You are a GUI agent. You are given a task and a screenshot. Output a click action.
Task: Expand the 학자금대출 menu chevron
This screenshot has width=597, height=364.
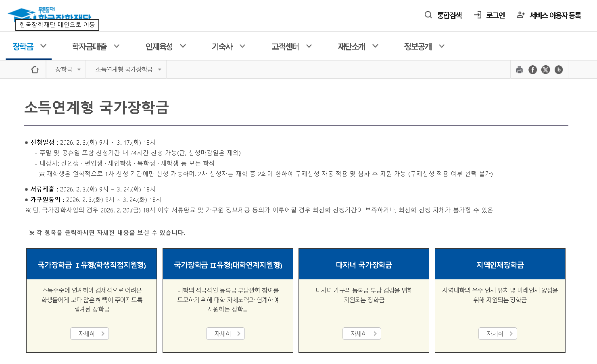(117, 46)
